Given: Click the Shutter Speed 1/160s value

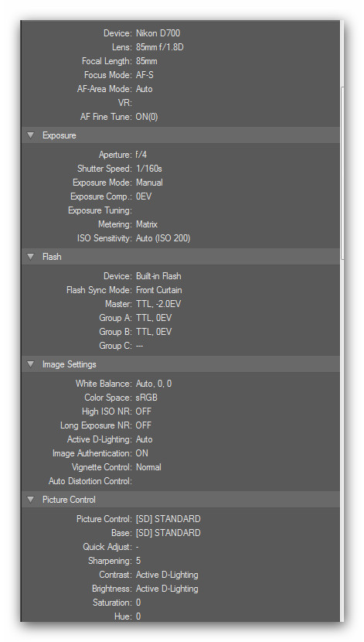Looking at the screenshot, I should pos(149,169).
